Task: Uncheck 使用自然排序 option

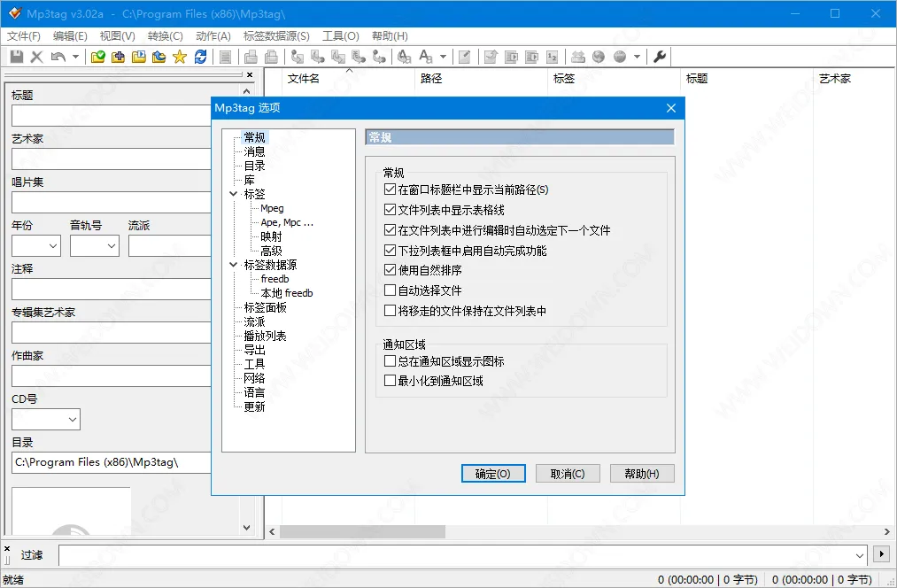Action: click(391, 270)
